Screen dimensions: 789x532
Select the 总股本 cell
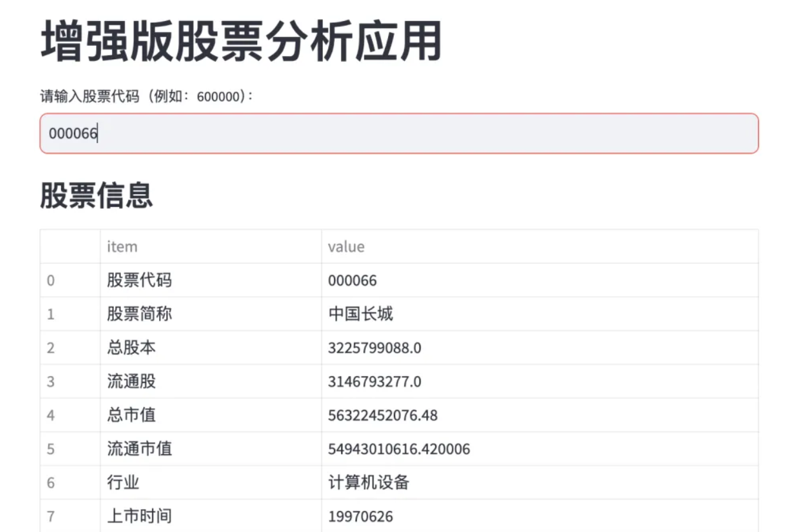click(211, 347)
